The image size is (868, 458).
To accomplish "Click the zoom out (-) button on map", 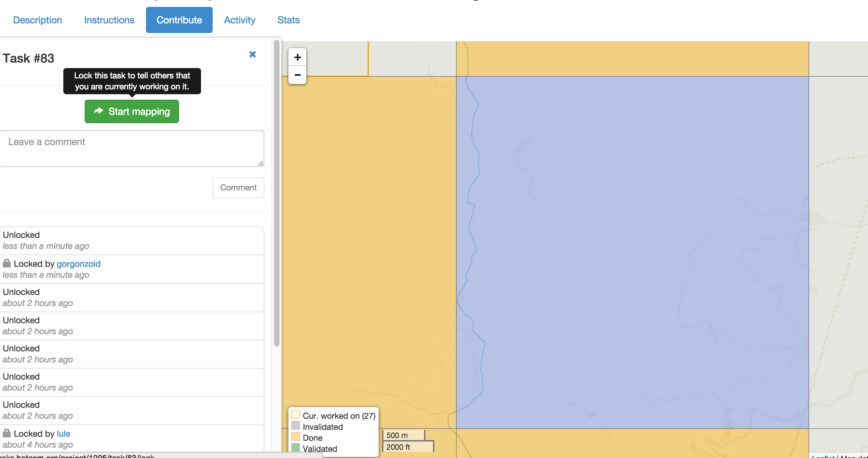I will click(x=297, y=75).
